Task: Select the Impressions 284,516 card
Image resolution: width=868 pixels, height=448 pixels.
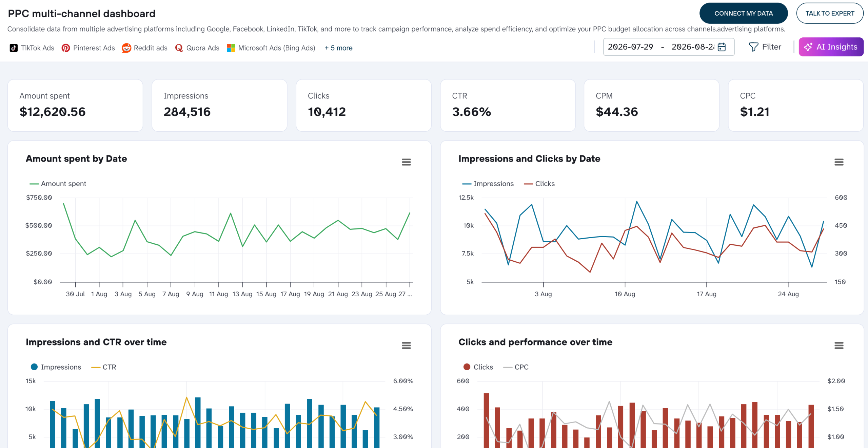Action: point(219,105)
